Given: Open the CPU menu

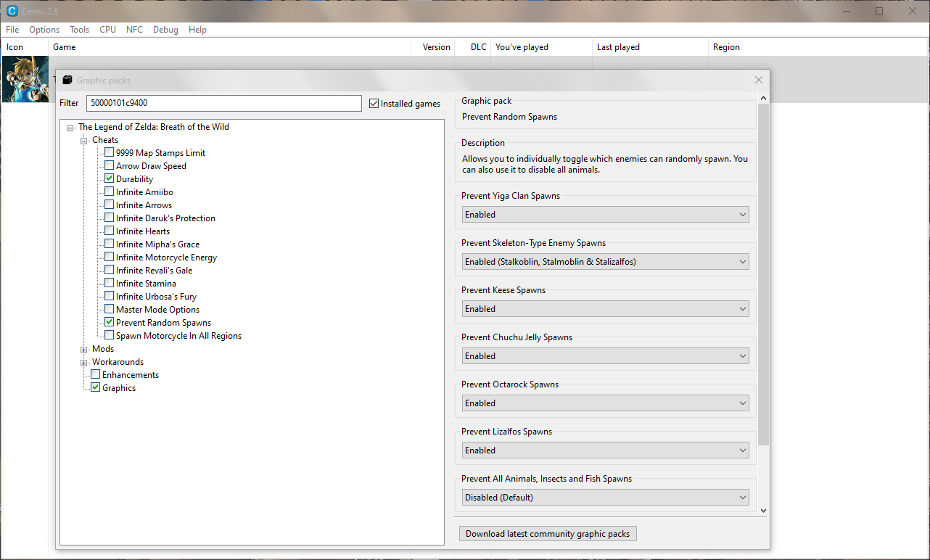Looking at the screenshot, I should point(108,30).
